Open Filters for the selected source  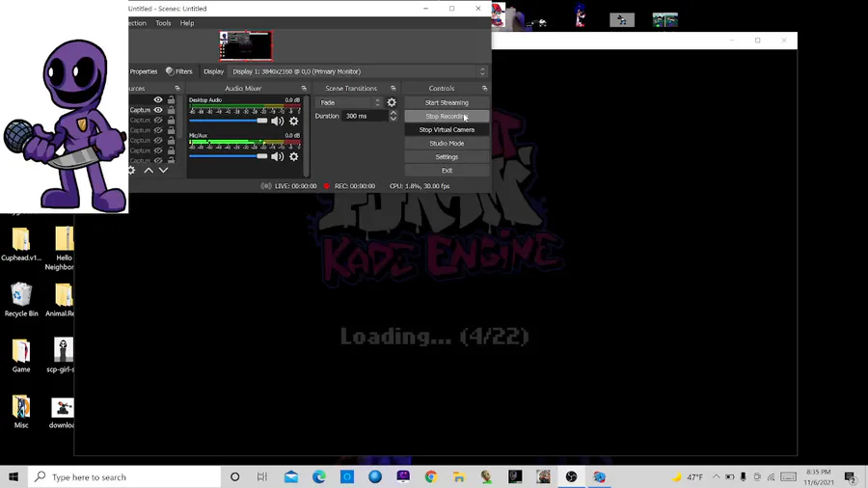tap(178, 71)
